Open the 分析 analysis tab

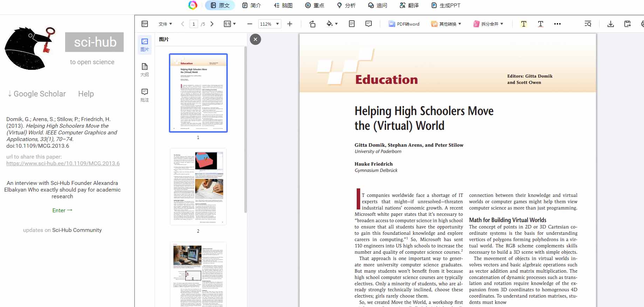pyautogui.click(x=346, y=5)
